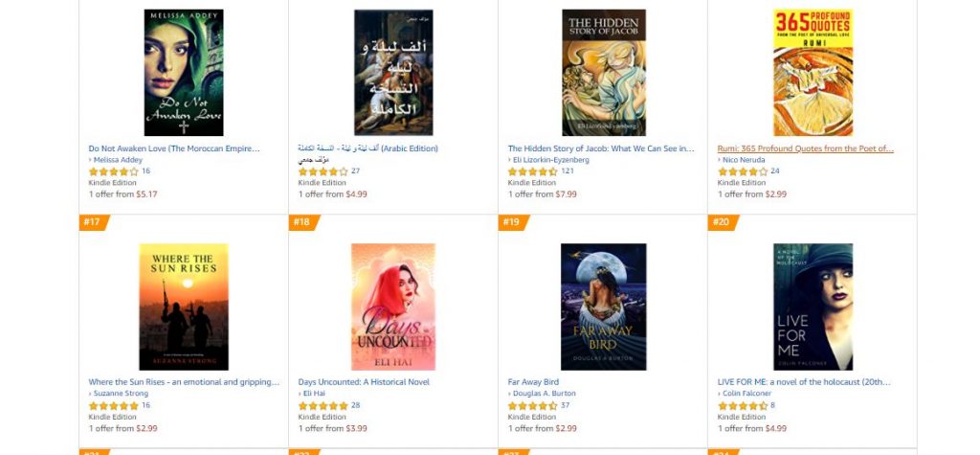Screen dimensions: 980x455
Task: Open the Where the Sun Rises title link
Action: pos(184,382)
